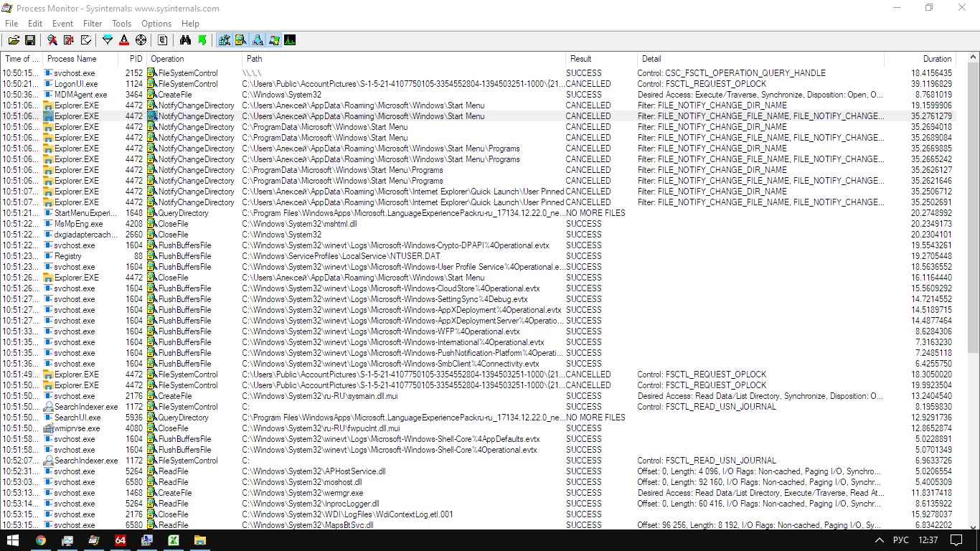Image resolution: width=980 pixels, height=551 pixels.
Task: Select the Include Process From Window target icon
Action: [141, 40]
